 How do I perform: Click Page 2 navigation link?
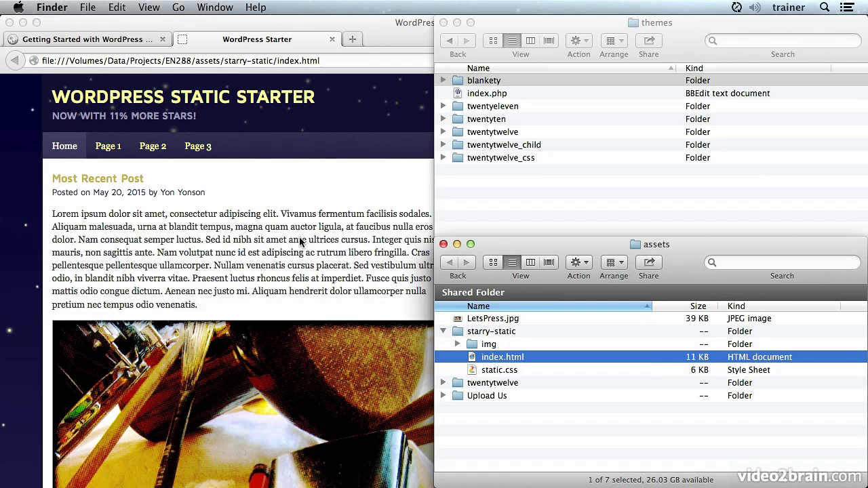pos(153,146)
